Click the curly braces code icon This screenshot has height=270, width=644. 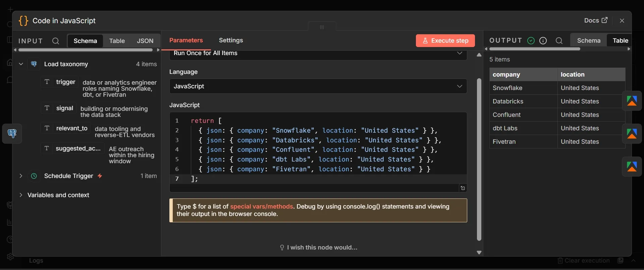pos(23,21)
